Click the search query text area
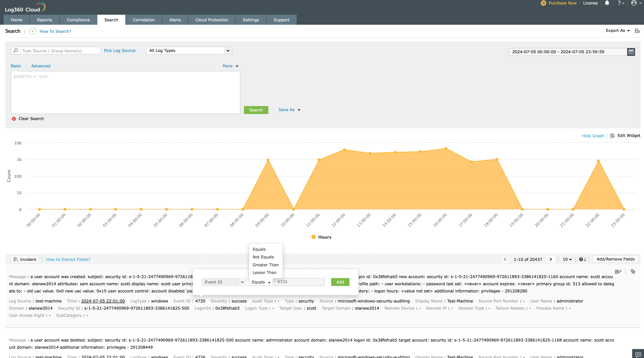This screenshot has height=358, width=644. (x=125, y=92)
